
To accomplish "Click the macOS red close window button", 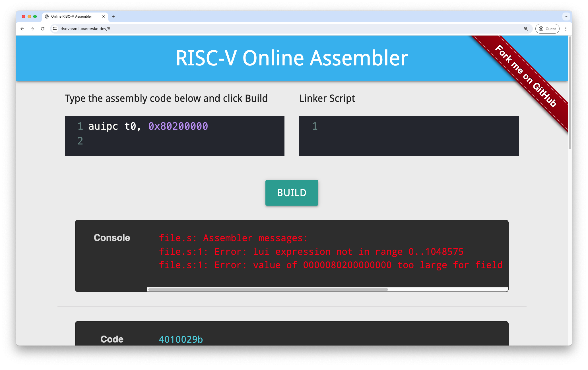I will click(24, 16).
